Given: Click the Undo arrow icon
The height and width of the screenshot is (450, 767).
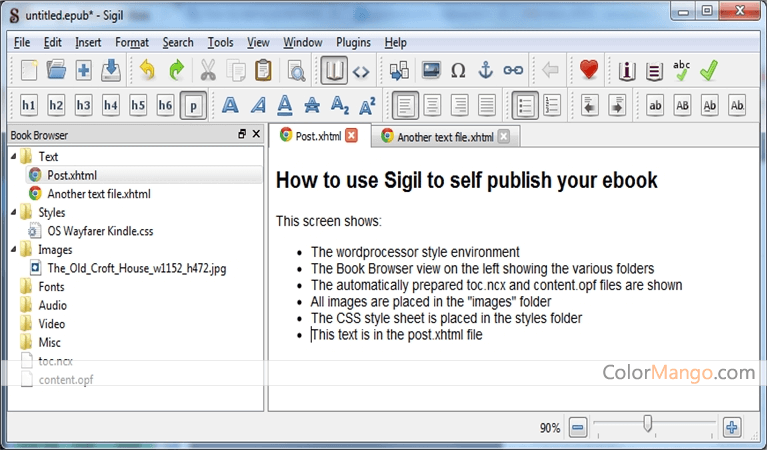Looking at the screenshot, I should pyautogui.click(x=148, y=70).
